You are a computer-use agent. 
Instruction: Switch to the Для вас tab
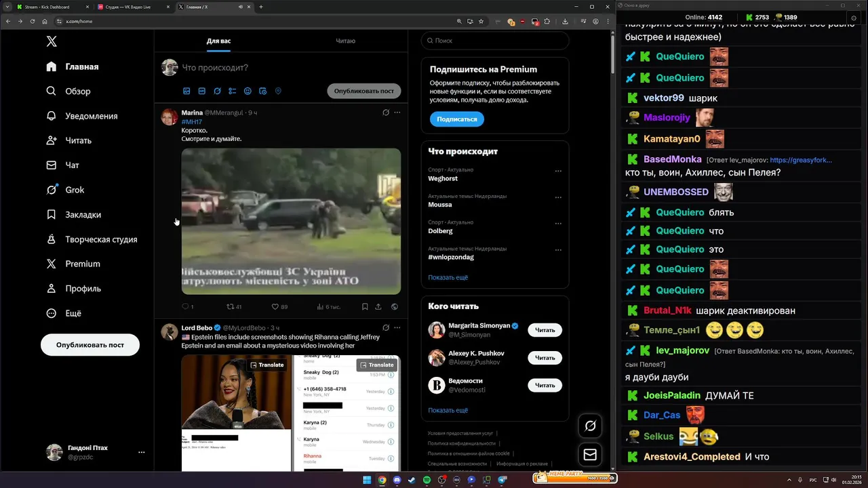point(218,41)
